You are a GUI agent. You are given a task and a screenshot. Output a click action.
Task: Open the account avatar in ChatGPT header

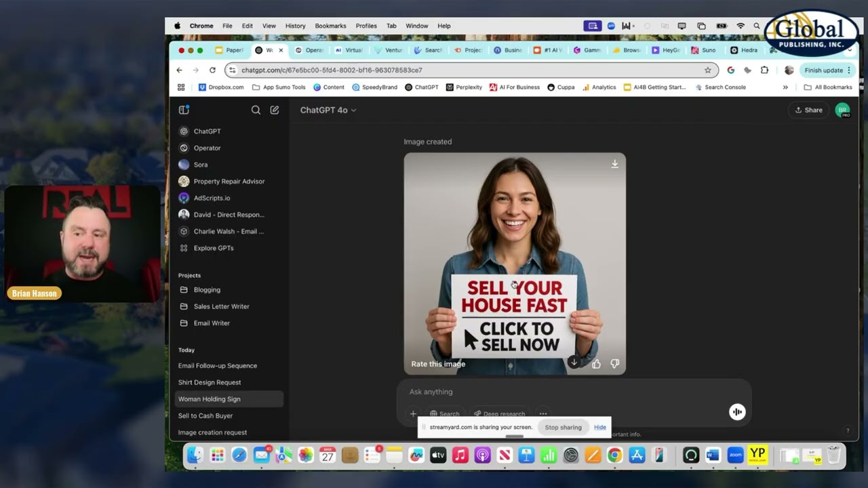pos(842,110)
